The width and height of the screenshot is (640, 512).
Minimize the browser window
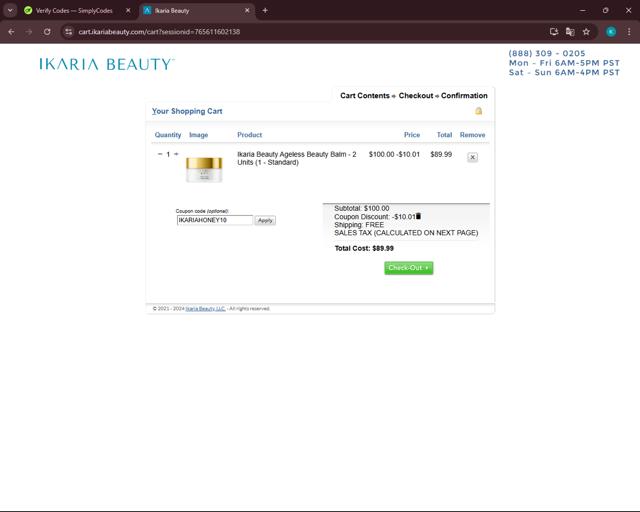(x=582, y=11)
